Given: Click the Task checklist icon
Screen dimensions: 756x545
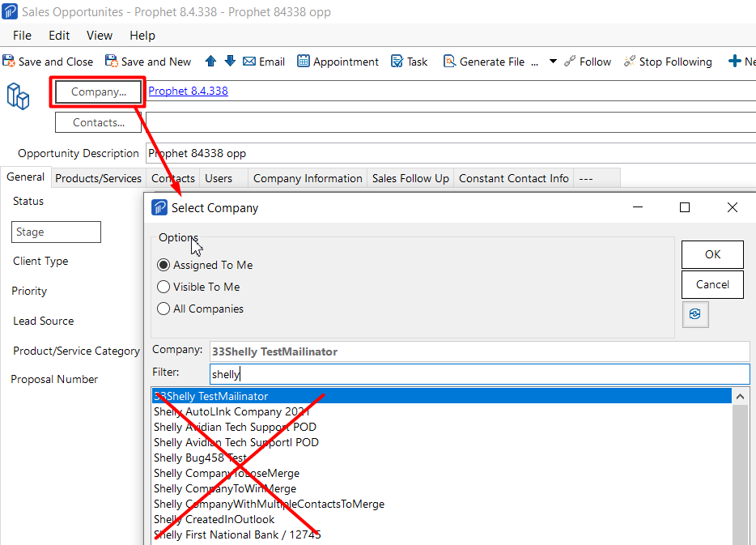Looking at the screenshot, I should 397,62.
